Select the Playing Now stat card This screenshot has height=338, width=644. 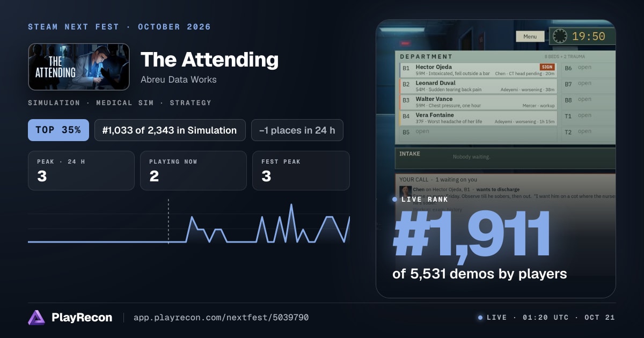(x=193, y=171)
